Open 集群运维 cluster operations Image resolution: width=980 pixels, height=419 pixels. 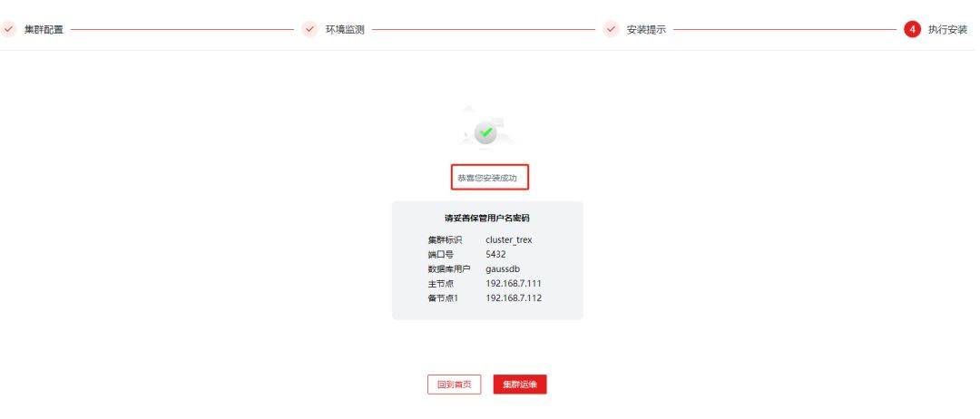(x=520, y=385)
